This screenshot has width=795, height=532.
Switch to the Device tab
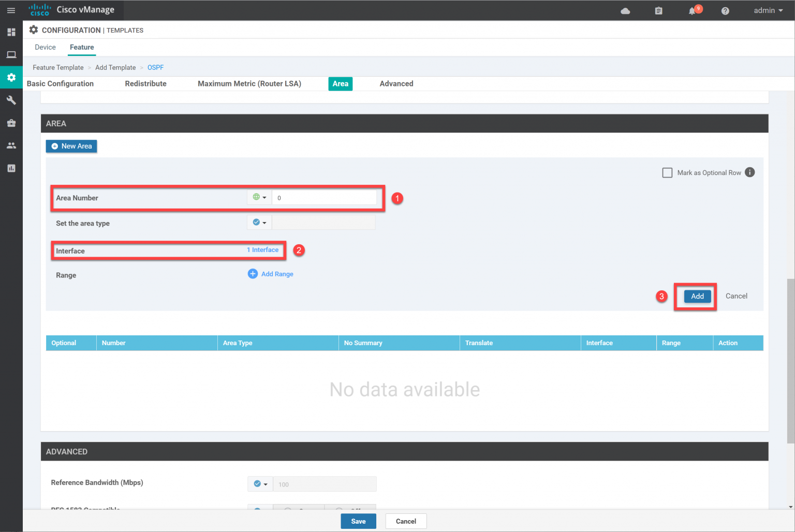[x=45, y=47]
